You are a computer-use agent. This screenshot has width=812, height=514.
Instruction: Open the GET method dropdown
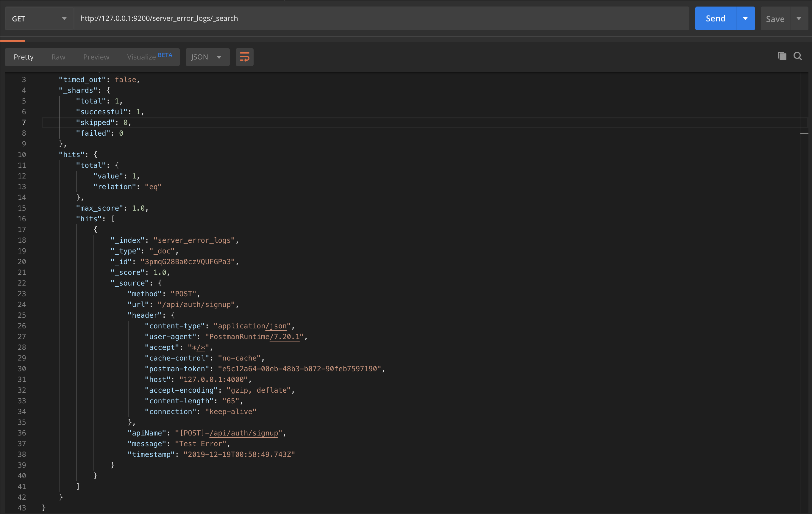39,19
